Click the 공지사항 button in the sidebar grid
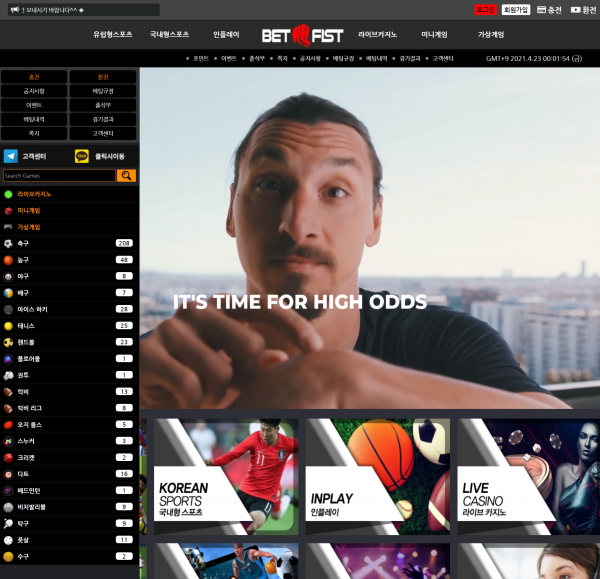This screenshot has width=600, height=579. pos(34,91)
